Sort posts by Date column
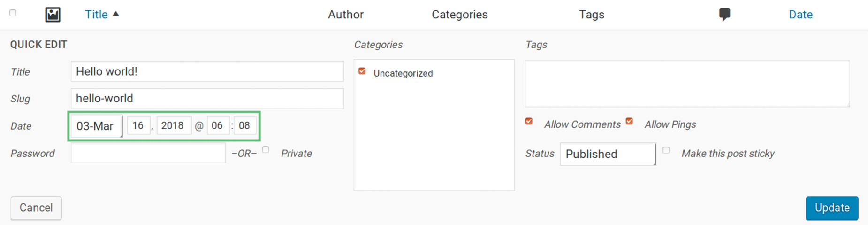 point(800,15)
